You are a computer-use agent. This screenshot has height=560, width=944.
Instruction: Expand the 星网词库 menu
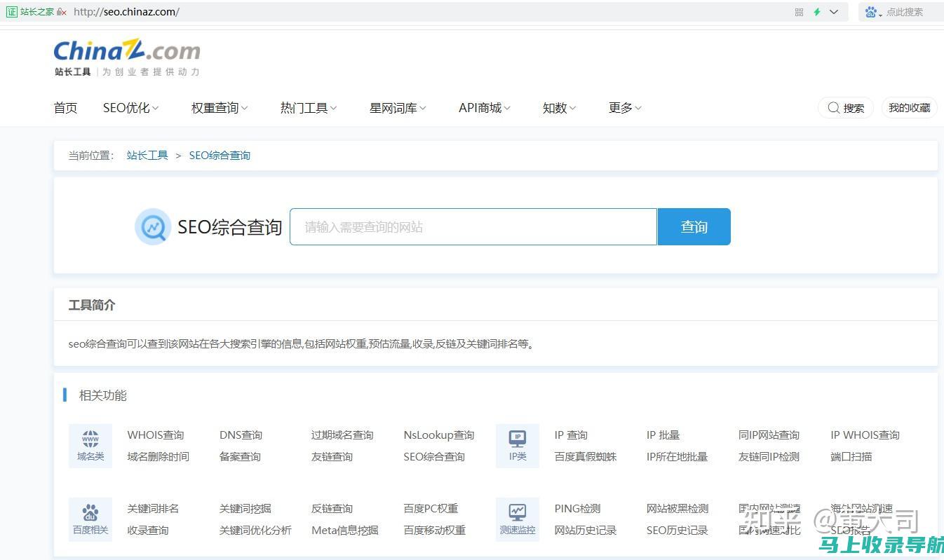pos(398,108)
